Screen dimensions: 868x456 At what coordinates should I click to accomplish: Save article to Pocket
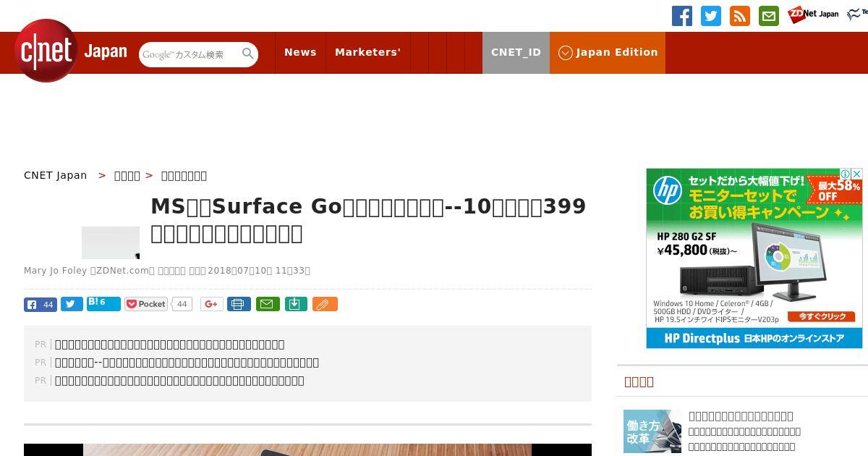click(146, 304)
